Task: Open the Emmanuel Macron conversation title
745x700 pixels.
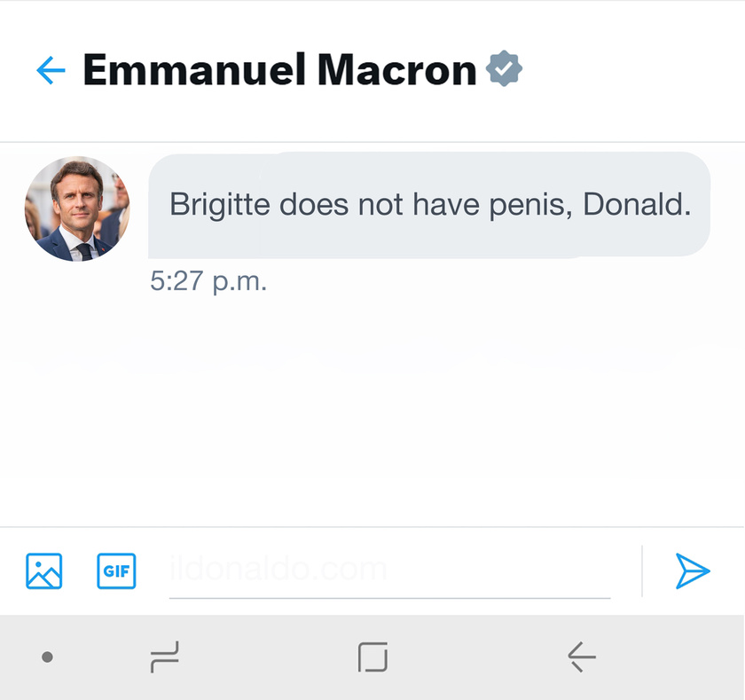Action: pos(279,70)
